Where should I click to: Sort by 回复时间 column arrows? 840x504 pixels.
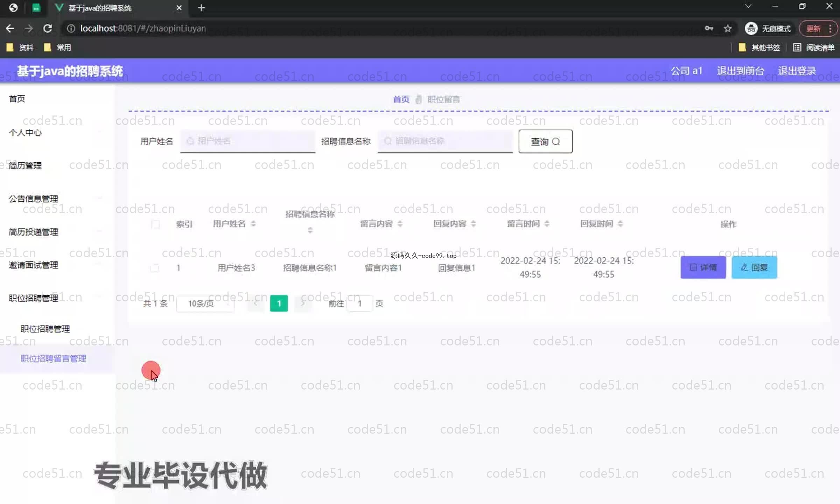coord(620,224)
